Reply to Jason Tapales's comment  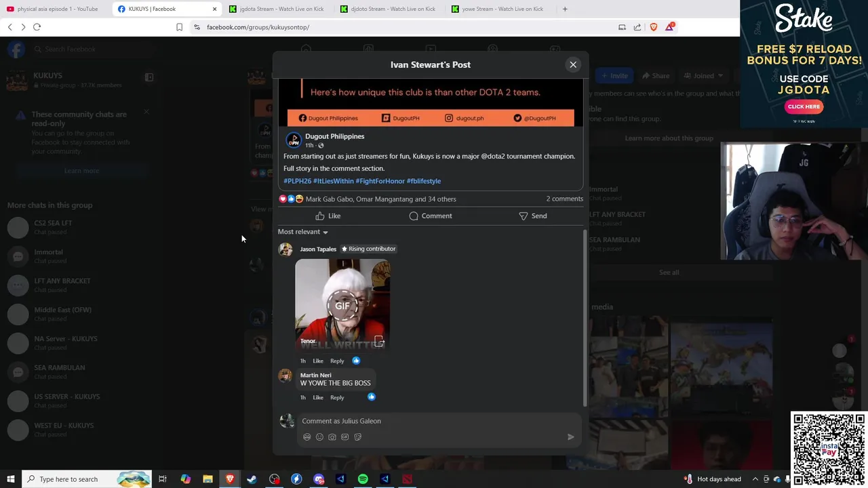337,361
